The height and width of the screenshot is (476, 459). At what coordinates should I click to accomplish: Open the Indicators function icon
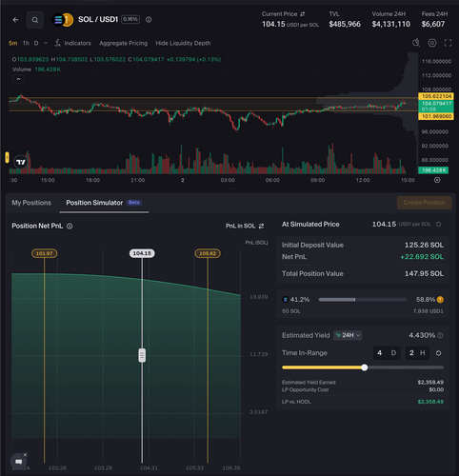[57, 43]
